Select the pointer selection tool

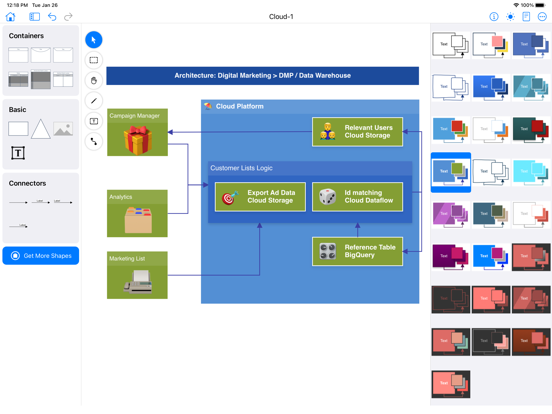point(94,40)
